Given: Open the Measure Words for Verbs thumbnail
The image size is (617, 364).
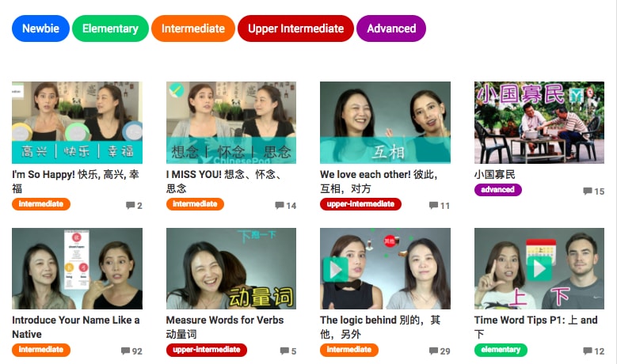Looking at the screenshot, I should 231,268.
